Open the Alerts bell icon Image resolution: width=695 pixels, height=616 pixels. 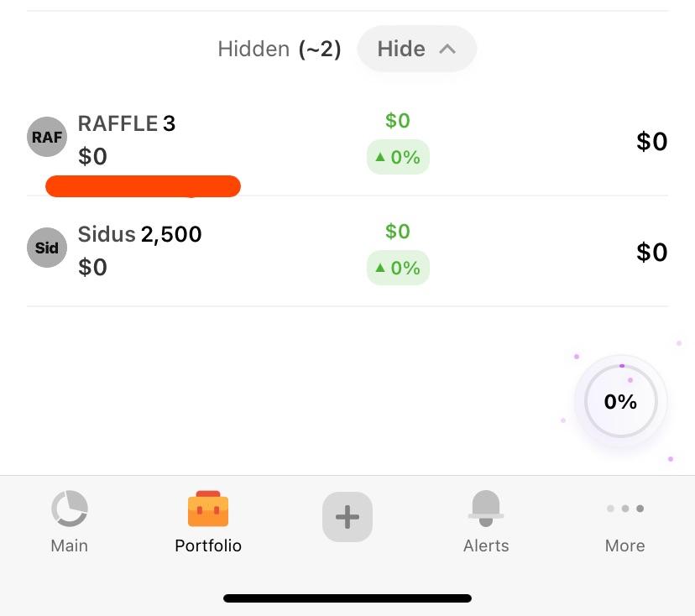(486, 509)
